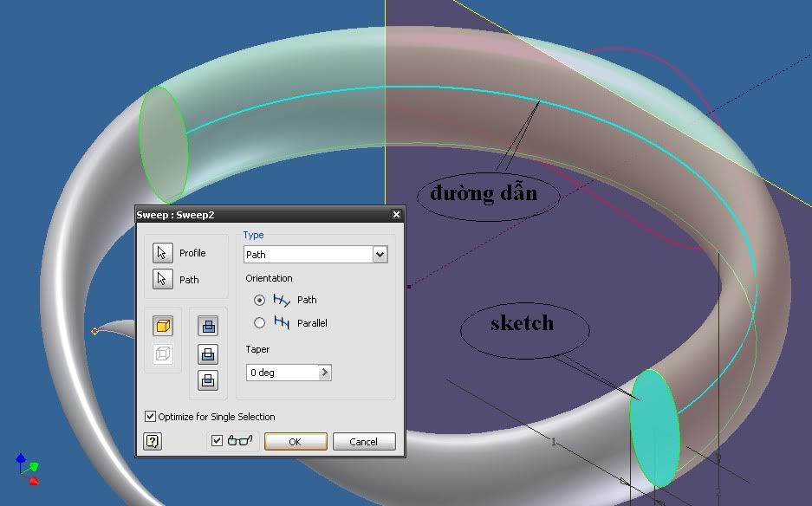Cancel the Sweep2 dialog

(x=364, y=441)
